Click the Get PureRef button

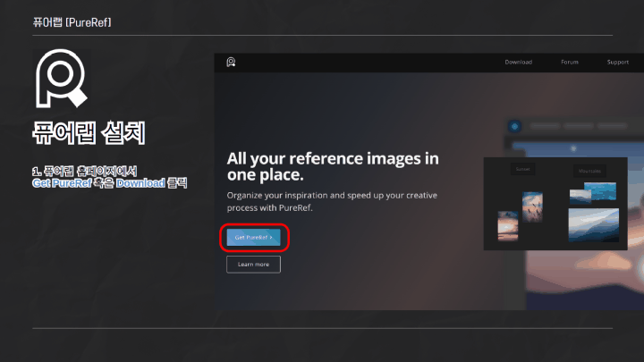(253, 237)
